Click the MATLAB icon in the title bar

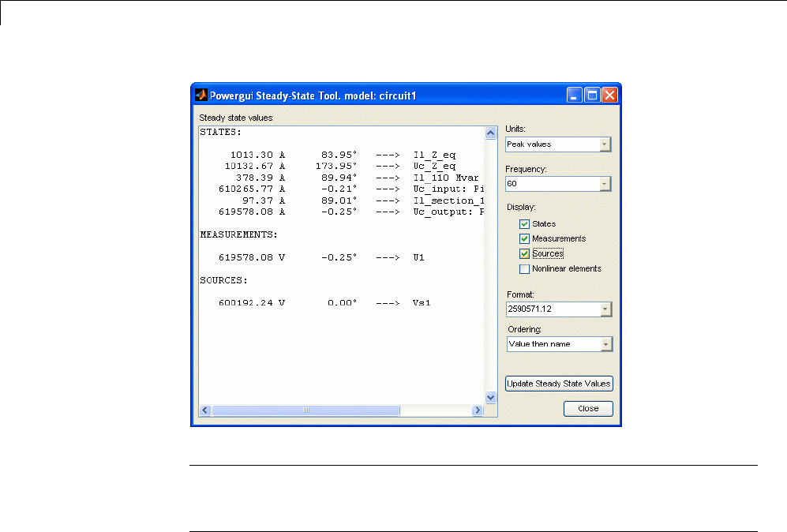click(x=201, y=95)
